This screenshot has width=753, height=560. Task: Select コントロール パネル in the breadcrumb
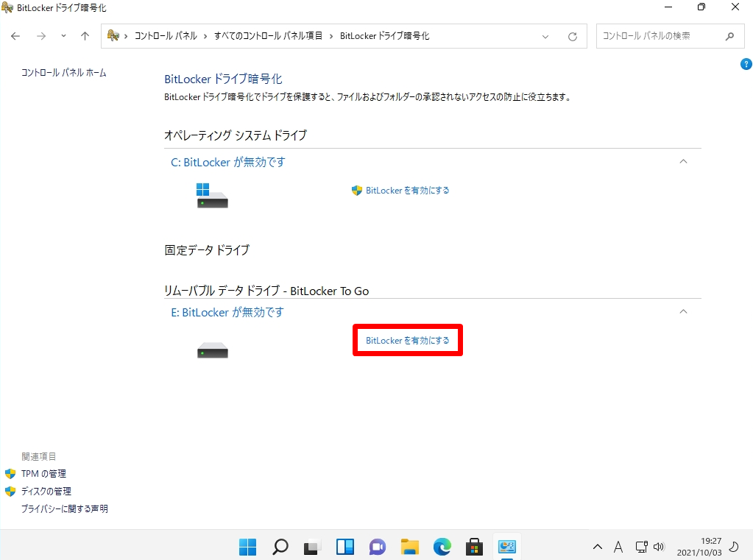166,36
